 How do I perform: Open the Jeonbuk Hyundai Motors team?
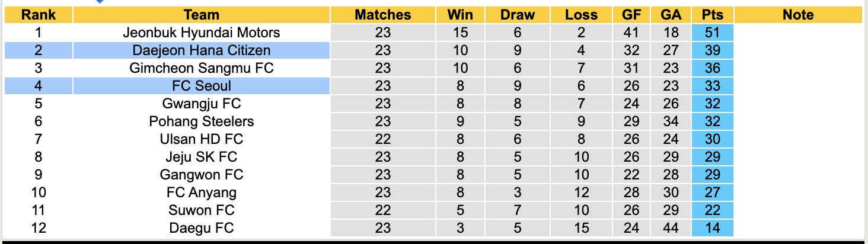tap(201, 33)
